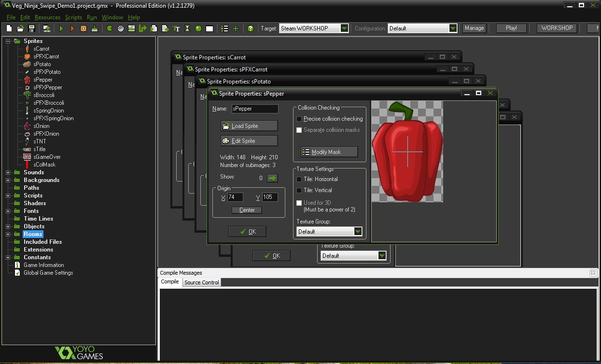Run the game with green play icon
601x364 pixels.
pyautogui.click(x=61, y=28)
